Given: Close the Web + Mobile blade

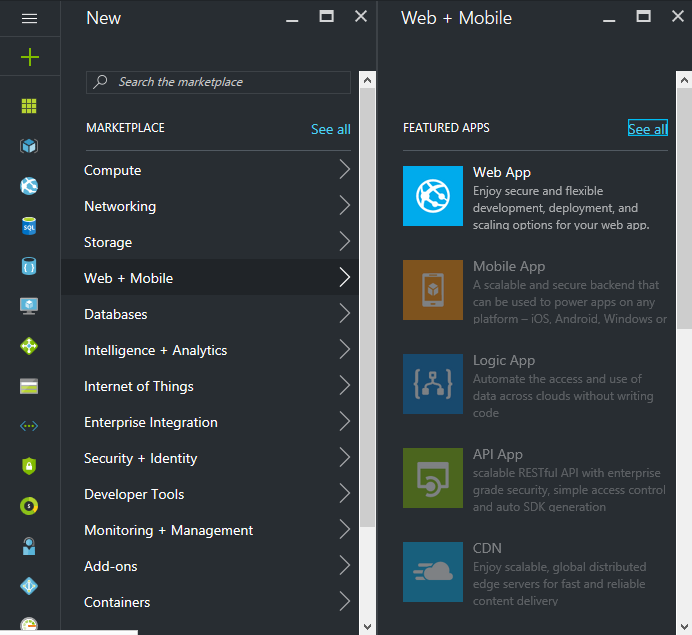Looking at the screenshot, I should (678, 17).
